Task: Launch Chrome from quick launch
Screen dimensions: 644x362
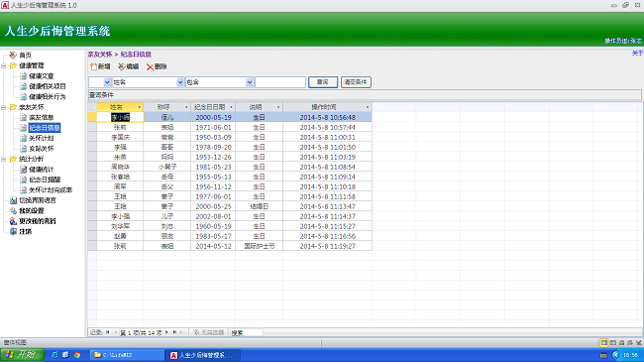Action: pyautogui.click(x=77, y=355)
